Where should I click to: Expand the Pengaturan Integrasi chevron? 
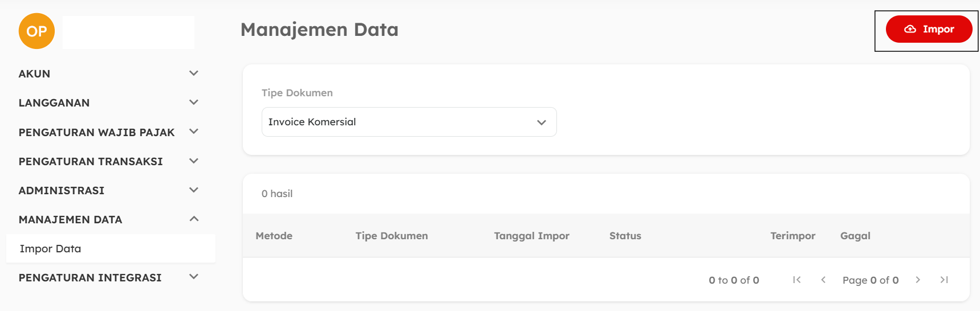[x=194, y=277]
